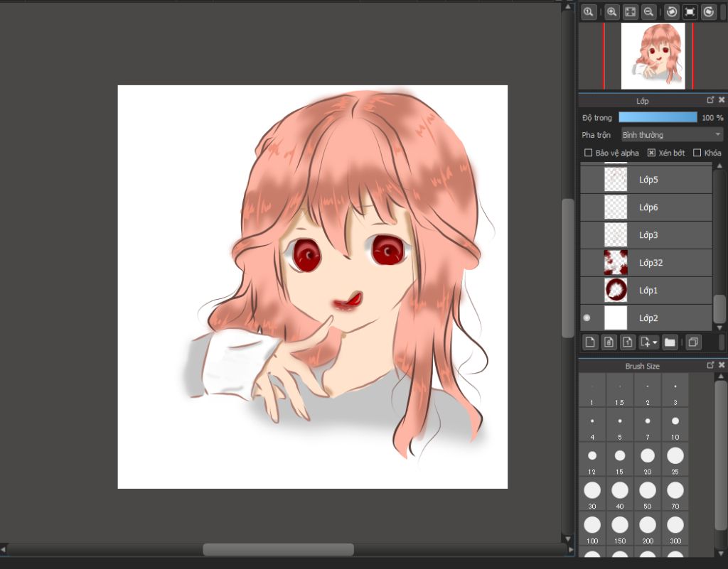Rotate canvas view clockwise
The height and width of the screenshot is (569, 728).
[709, 12]
